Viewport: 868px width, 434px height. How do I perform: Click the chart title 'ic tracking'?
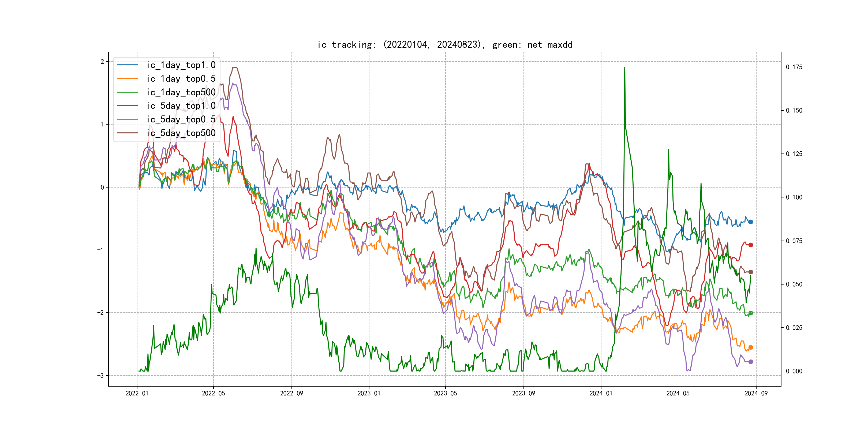(445, 45)
